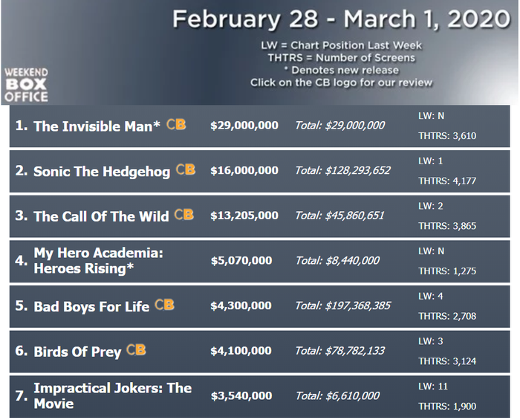Image resolution: width=520 pixels, height=420 pixels.
Task: Click the February 28 - March 1, 2020 heading
Action: tap(341, 19)
